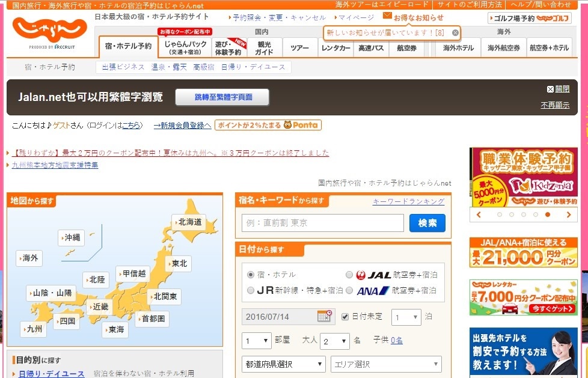Open the KidZania 職業体験予約 banner
The width and height of the screenshot is (588, 378).
click(x=524, y=177)
